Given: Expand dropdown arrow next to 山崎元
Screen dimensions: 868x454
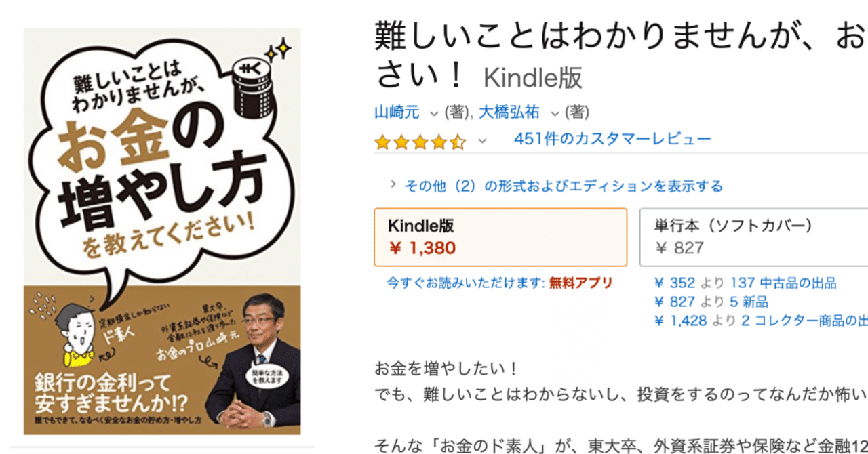Looking at the screenshot, I should [434, 113].
